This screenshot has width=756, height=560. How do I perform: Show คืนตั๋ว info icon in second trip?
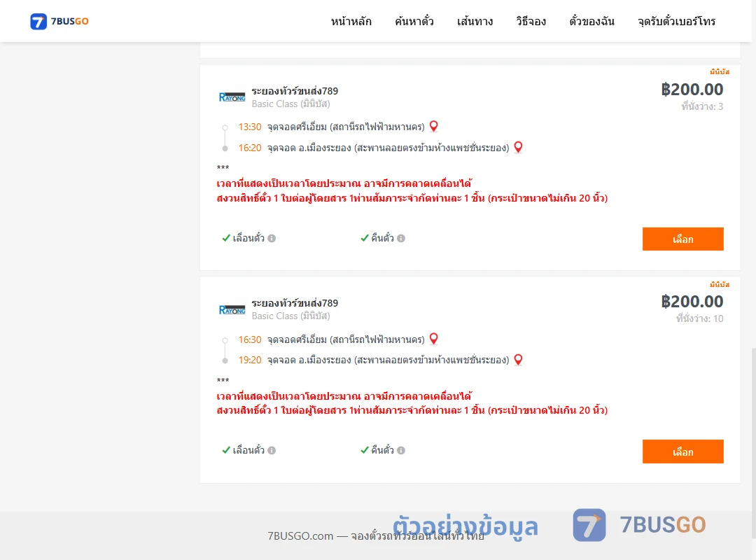[x=401, y=451]
